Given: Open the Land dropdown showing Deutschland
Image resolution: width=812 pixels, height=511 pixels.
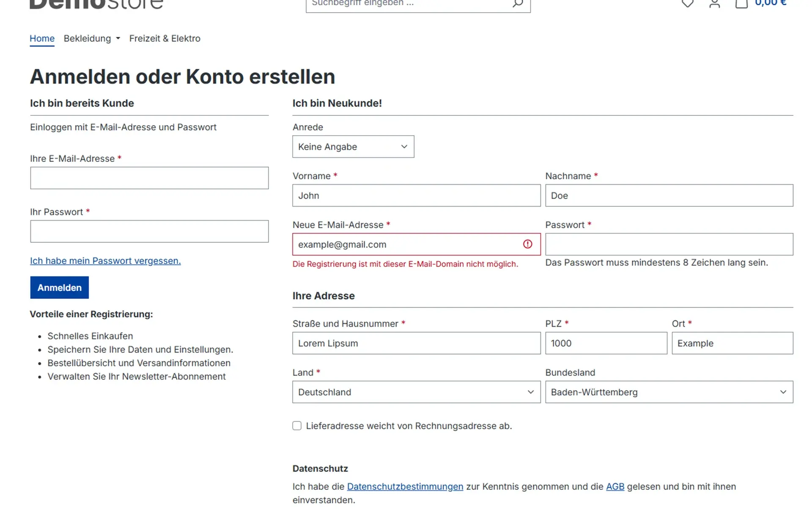Looking at the screenshot, I should tap(416, 392).
